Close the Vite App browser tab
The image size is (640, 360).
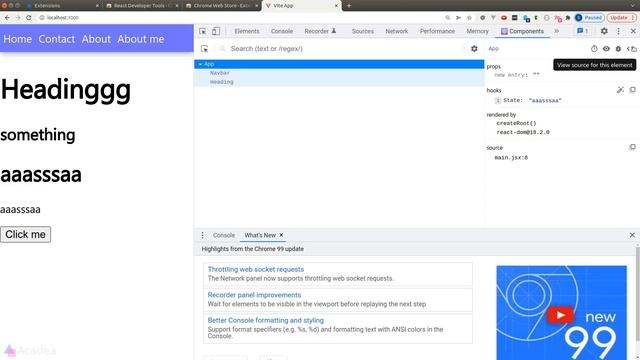pos(336,6)
